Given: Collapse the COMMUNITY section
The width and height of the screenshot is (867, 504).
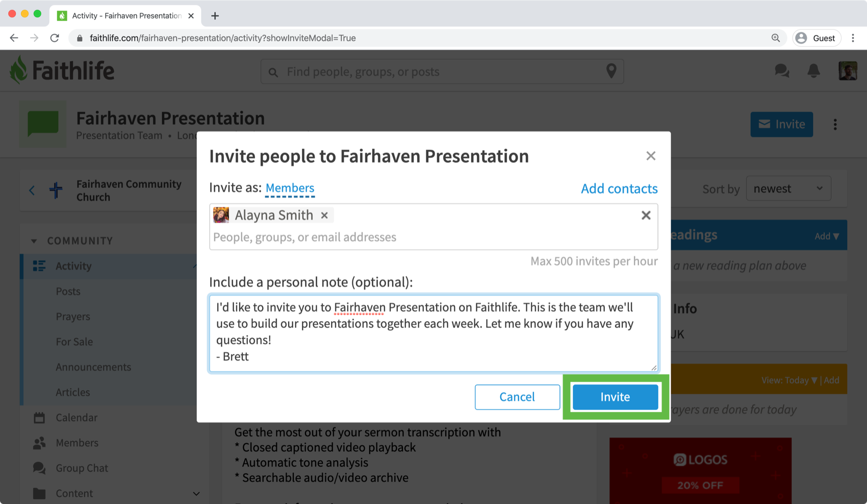Looking at the screenshot, I should tap(34, 241).
